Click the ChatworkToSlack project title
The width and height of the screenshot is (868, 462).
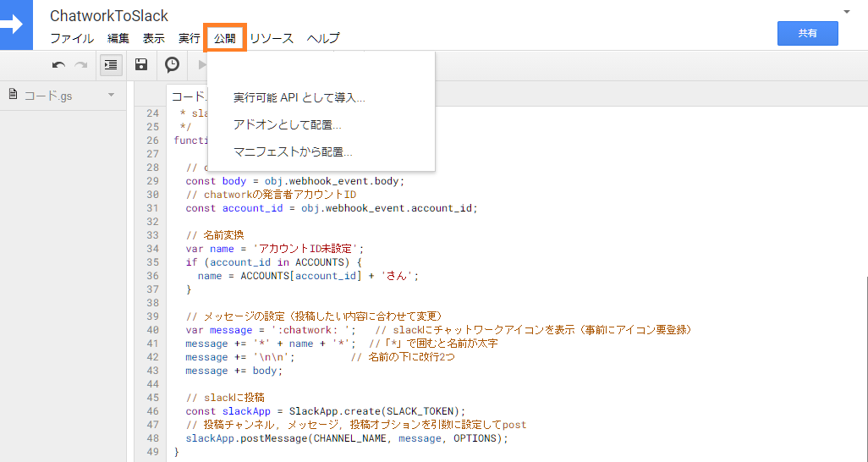(109, 16)
